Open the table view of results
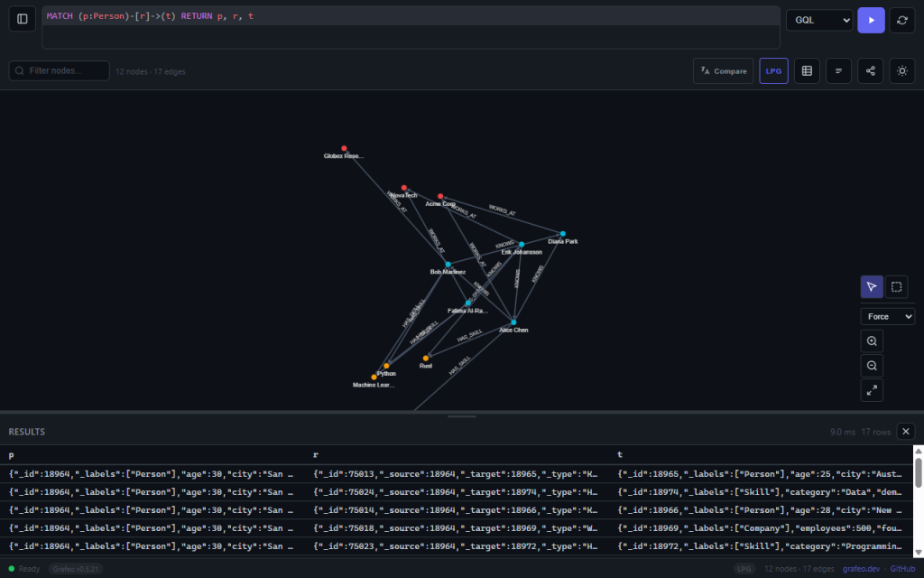This screenshot has height=578, width=924. [x=806, y=70]
